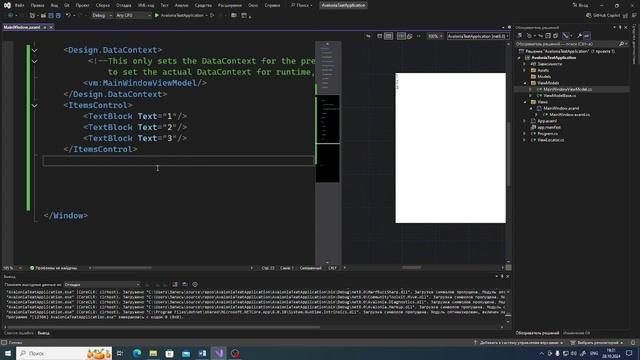Click the closing Window tag

[x=66, y=216]
